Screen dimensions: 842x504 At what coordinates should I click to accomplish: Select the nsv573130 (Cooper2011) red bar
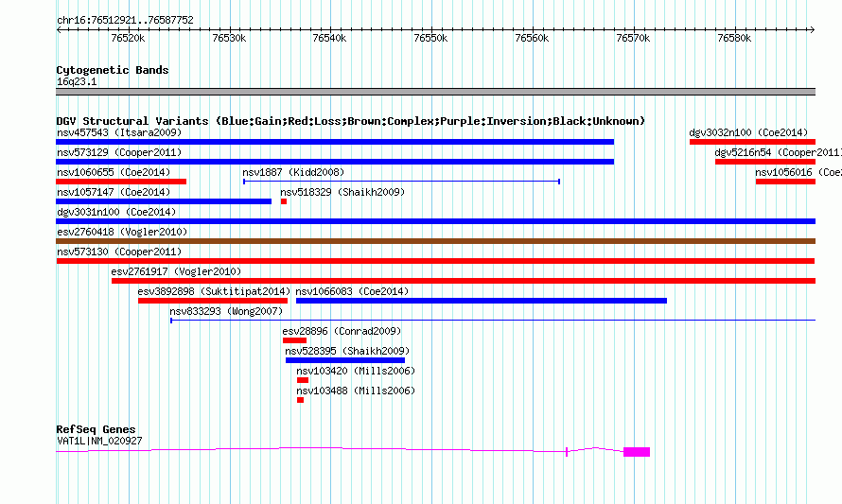(435, 261)
